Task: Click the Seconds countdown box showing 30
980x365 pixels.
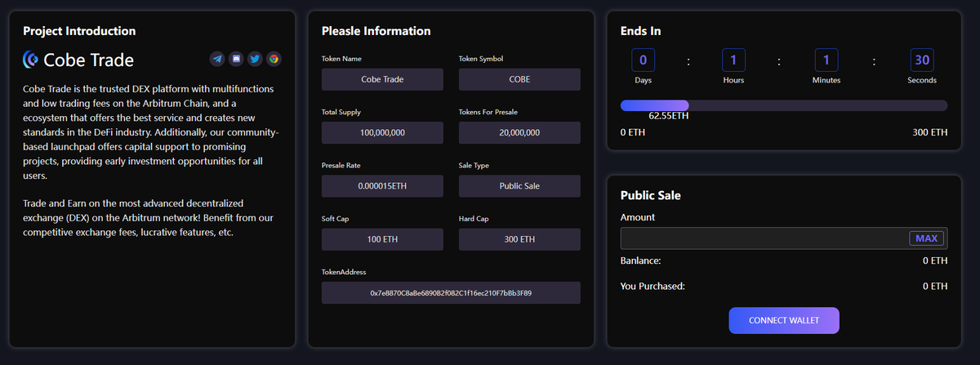Action: tap(922, 60)
